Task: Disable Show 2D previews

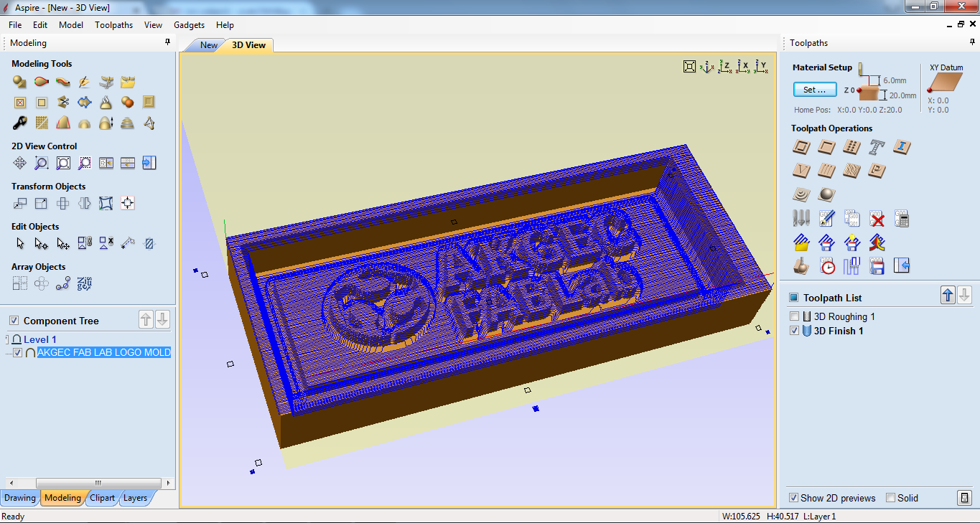Action: coord(793,498)
